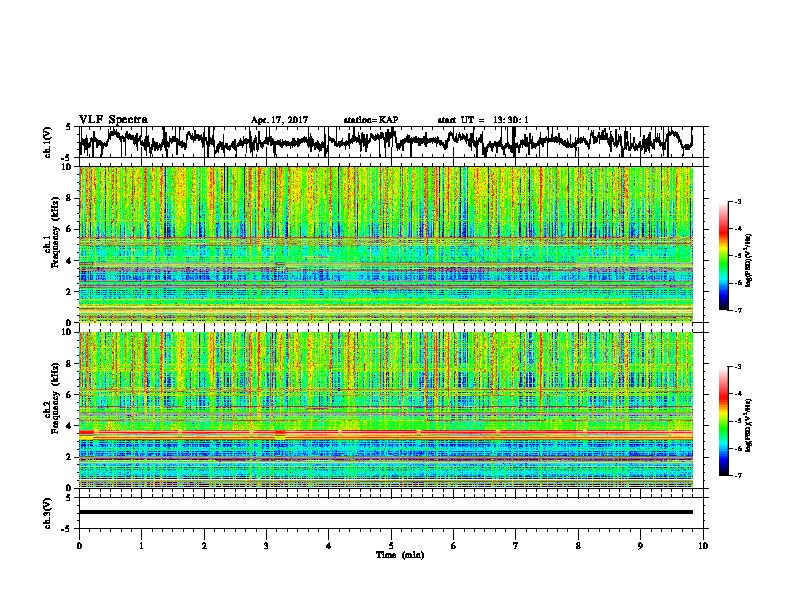Click the "10" minute tick on the time axis
The image size is (792, 612).
[x=703, y=546]
